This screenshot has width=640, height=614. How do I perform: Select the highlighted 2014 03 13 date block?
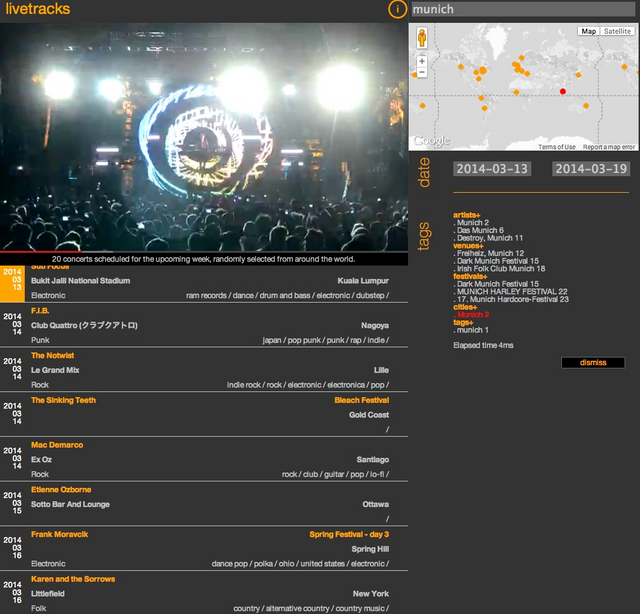coord(12,283)
